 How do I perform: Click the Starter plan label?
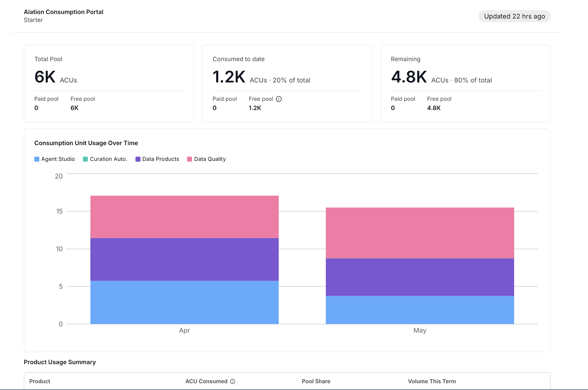pyautogui.click(x=33, y=20)
